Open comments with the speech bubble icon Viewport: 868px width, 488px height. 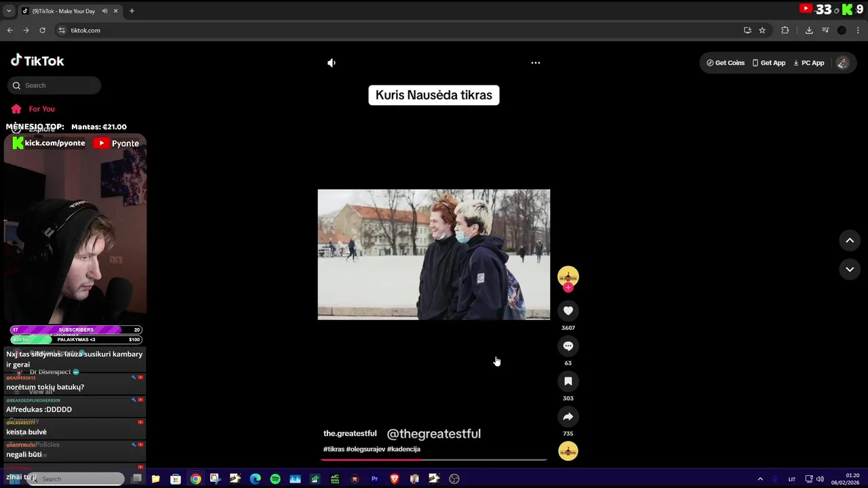pyautogui.click(x=568, y=346)
